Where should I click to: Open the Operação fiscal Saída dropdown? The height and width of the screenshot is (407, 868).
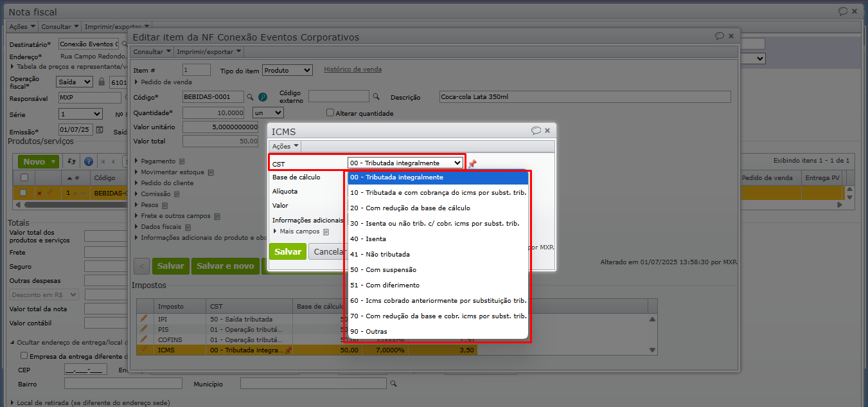pos(75,82)
